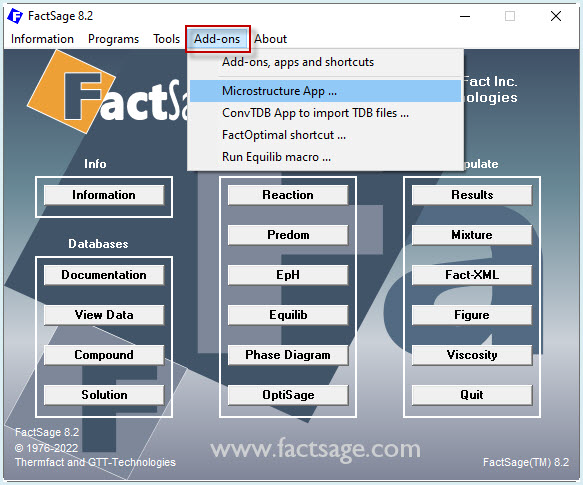Click the Documentation button
Screen dimensions: 583x485
(x=104, y=275)
